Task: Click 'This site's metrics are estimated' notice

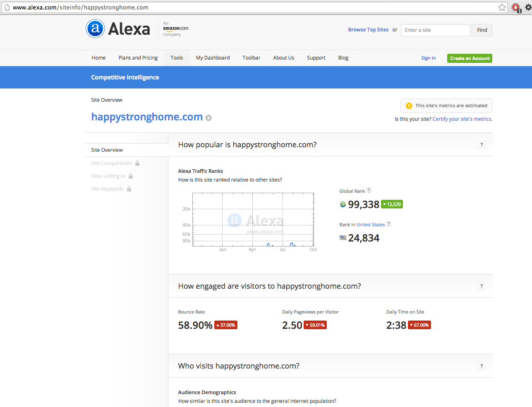Action: (x=446, y=105)
